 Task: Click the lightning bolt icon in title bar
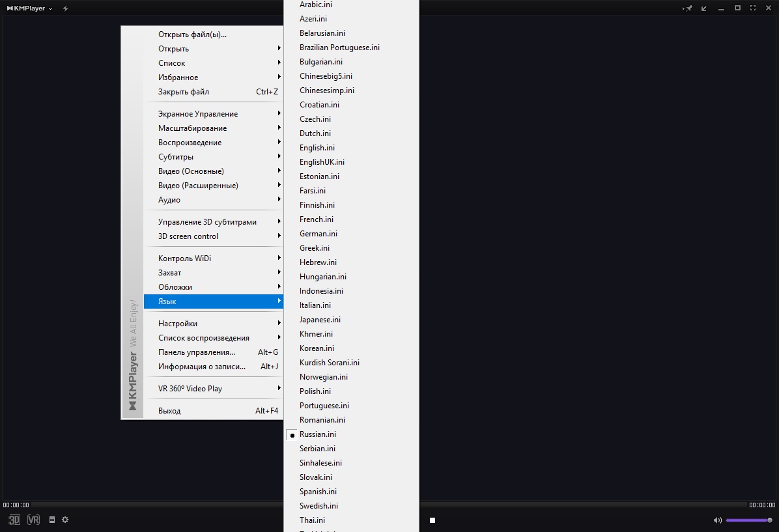tap(65, 8)
